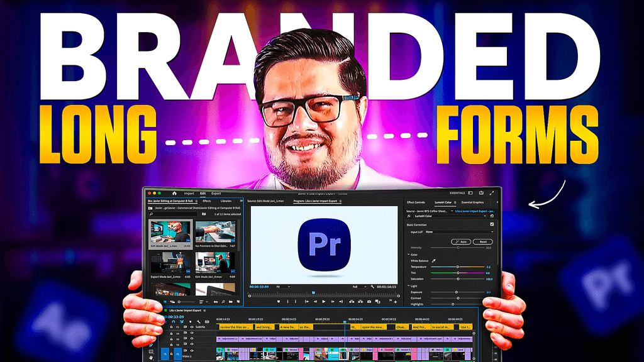Open the Workspaces icon beside ESSENTIALS
Viewport: 644px width, 362px height.
click(470, 193)
